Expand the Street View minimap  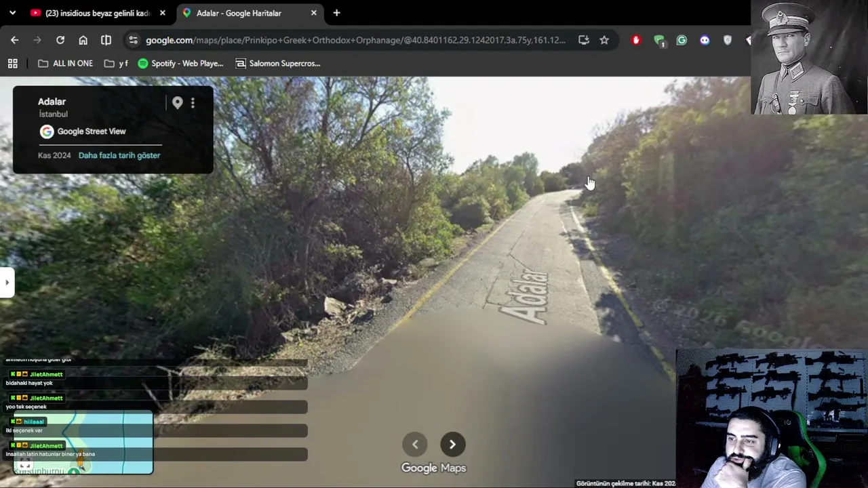point(25,465)
